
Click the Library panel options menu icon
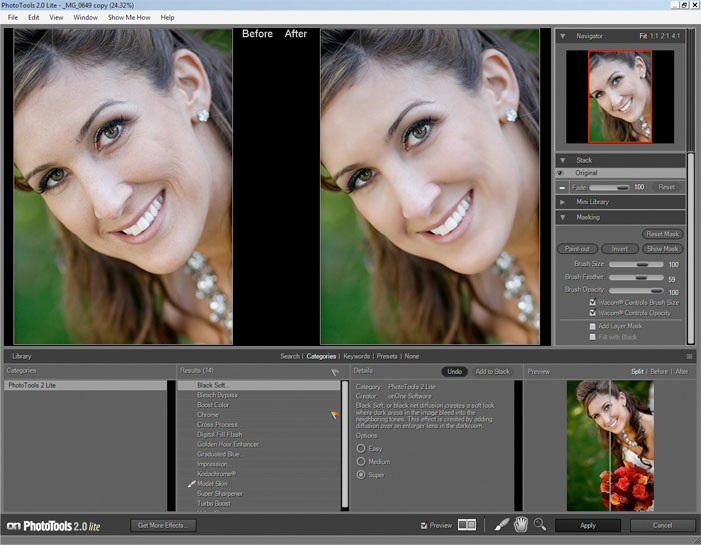[689, 356]
